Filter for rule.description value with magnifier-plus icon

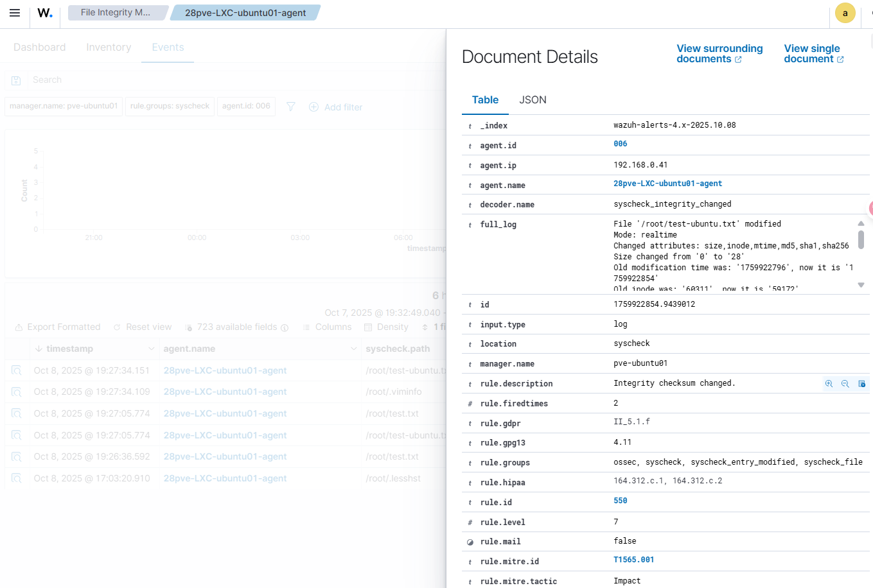829,384
